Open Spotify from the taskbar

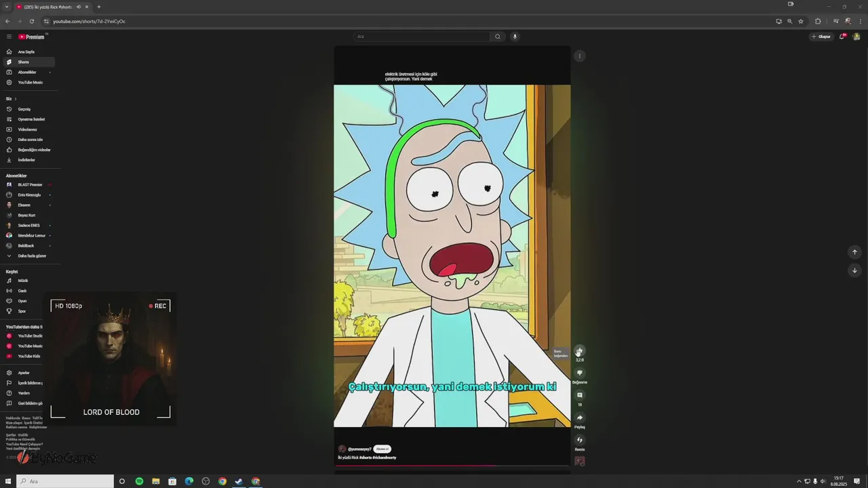coord(139,481)
